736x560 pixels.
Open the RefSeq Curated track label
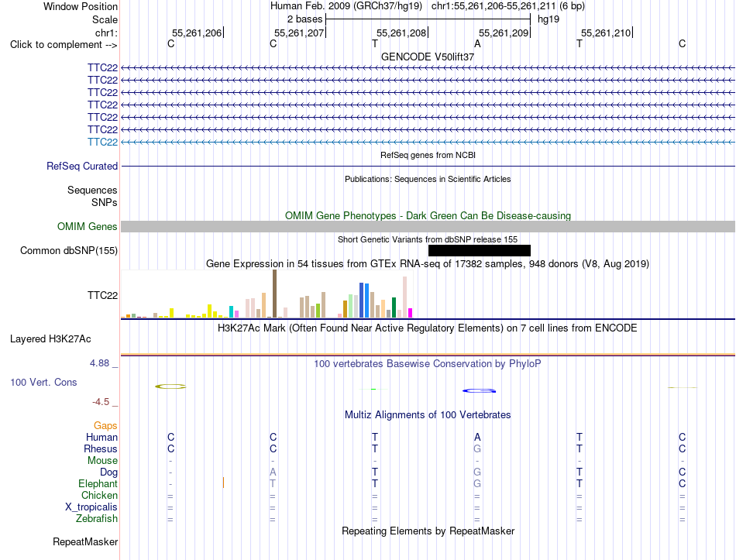click(x=82, y=167)
